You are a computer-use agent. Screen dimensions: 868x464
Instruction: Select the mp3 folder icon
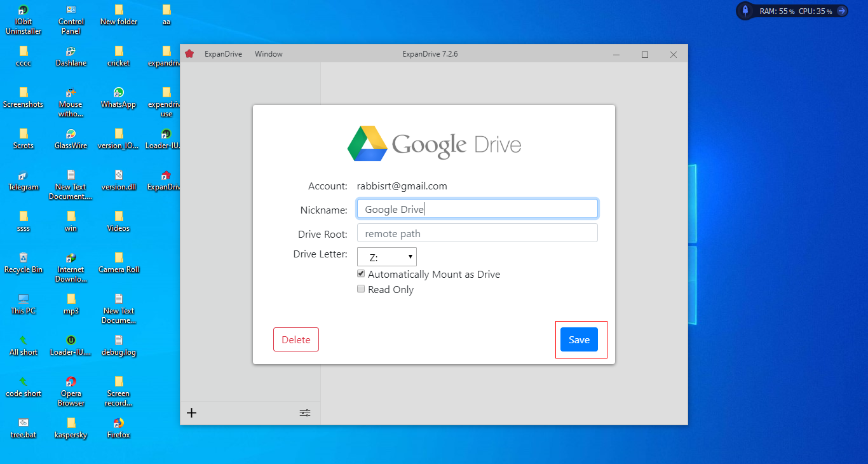(x=71, y=299)
